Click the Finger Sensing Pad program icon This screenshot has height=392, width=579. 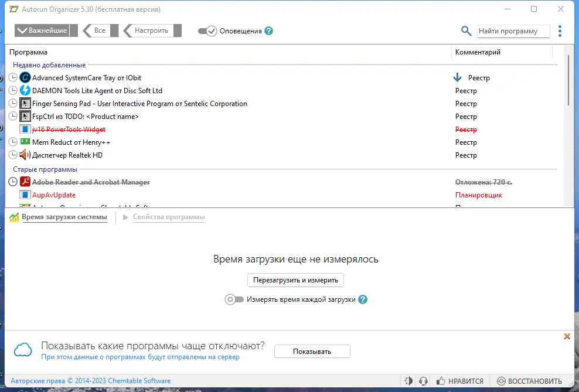click(25, 103)
